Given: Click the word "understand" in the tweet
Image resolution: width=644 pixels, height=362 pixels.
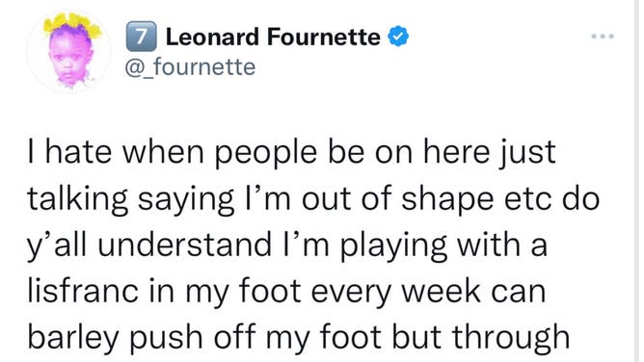Looking at the screenshot, I should 184,245.
